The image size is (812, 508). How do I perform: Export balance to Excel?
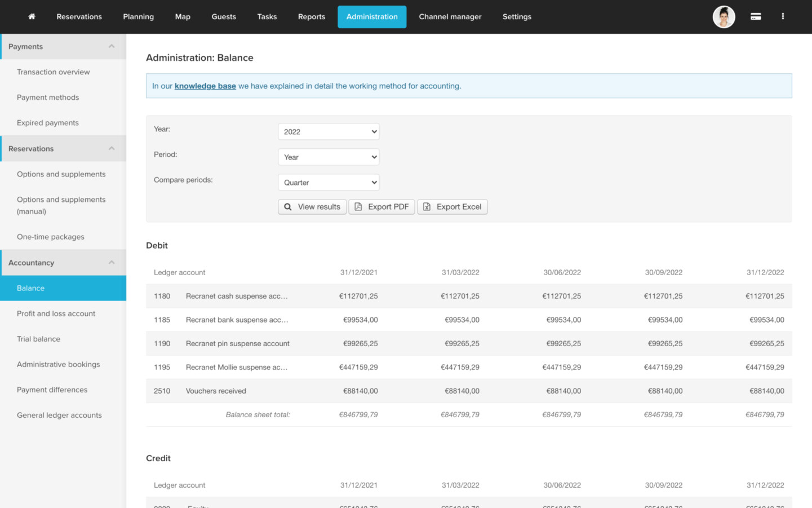coord(452,207)
